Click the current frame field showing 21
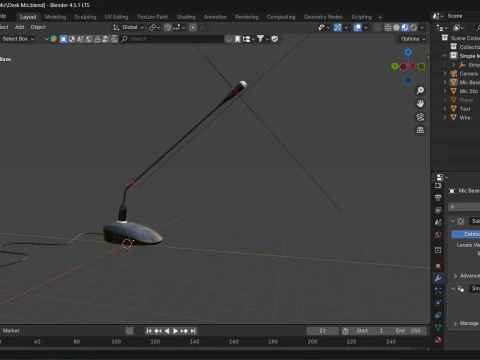This screenshot has width=480, height=360. pos(322,331)
